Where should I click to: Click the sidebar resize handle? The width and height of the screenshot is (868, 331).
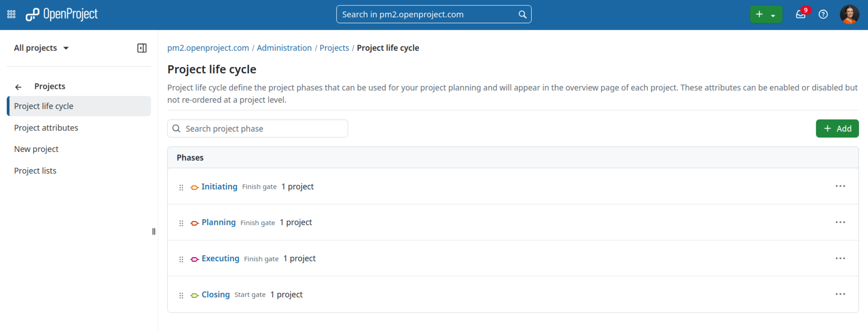[154, 232]
